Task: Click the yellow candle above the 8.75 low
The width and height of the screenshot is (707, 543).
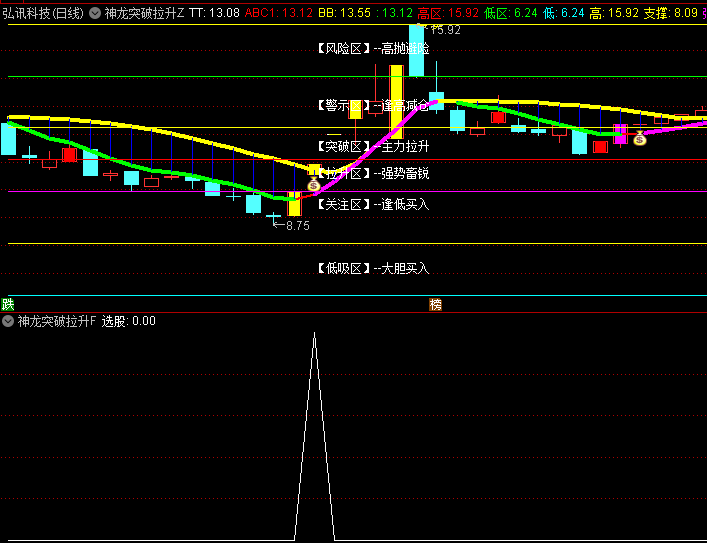Action: coord(294,204)
